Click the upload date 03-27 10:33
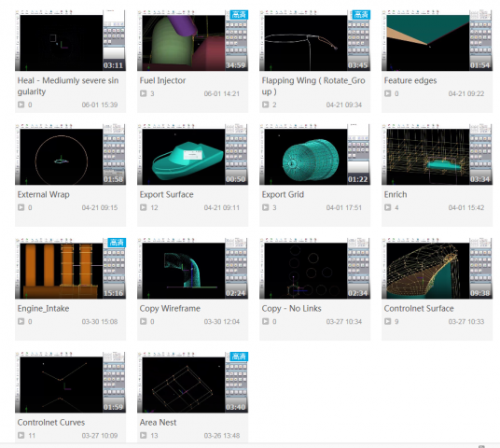This screenshot has width=500, height=448. [x=466, y=322]
